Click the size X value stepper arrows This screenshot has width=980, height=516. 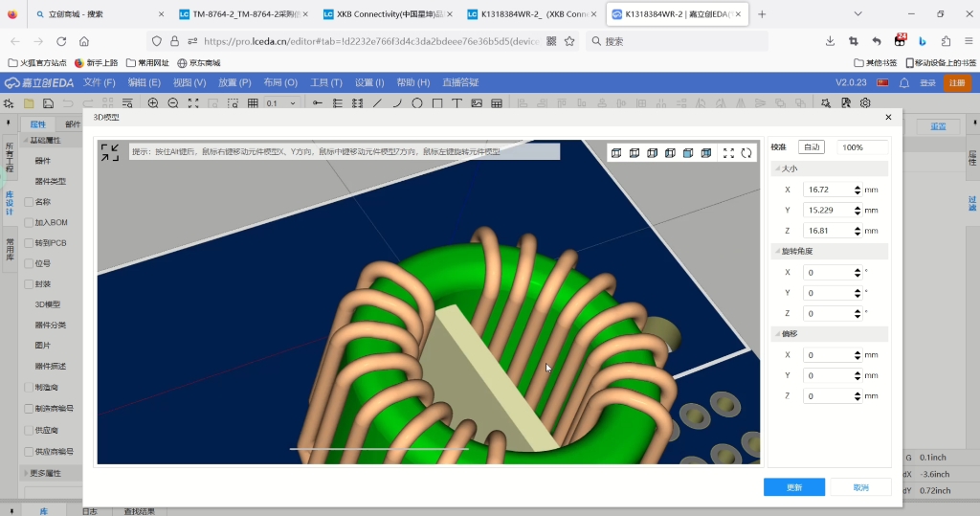tap(857, 190)
